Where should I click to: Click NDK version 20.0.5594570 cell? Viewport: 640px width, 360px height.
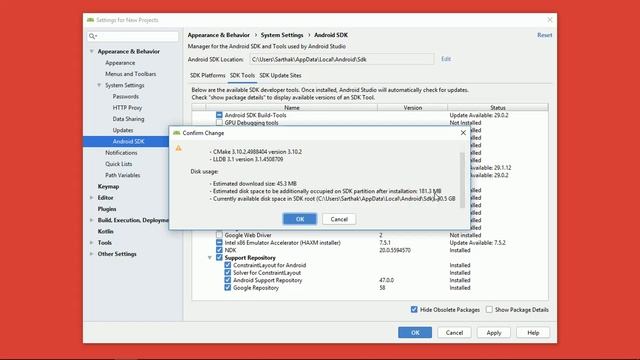pyautogui.click(x=395, y=250)
